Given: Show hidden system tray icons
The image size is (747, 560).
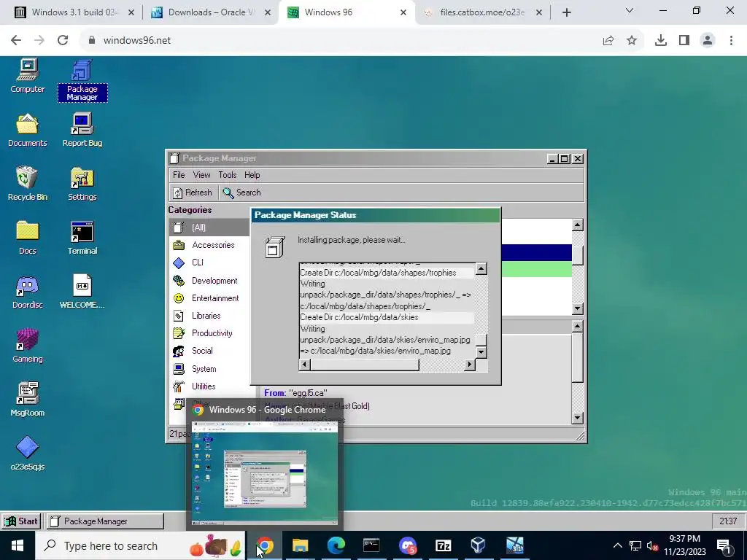Looking at the screenshot, I should click(617, 545).
